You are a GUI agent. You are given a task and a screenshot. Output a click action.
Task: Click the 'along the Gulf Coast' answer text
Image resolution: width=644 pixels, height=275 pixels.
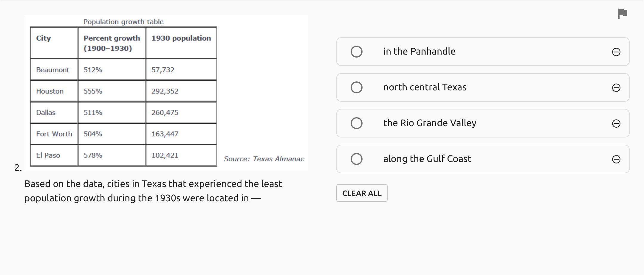pos(427,159)
